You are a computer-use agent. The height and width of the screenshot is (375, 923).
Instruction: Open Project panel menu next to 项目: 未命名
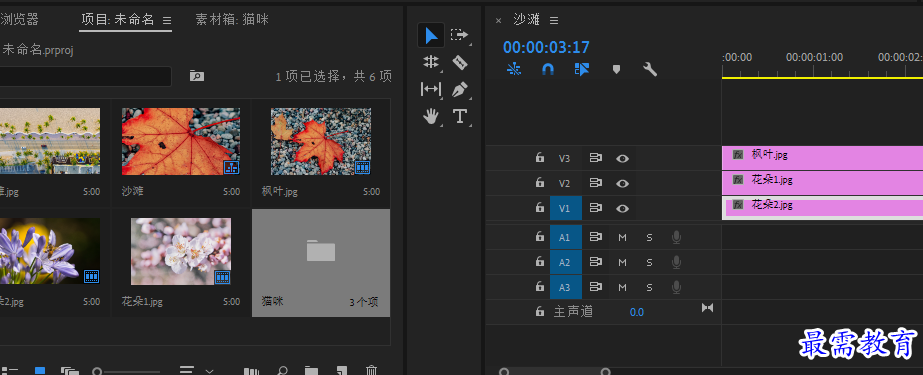[167, 20]
